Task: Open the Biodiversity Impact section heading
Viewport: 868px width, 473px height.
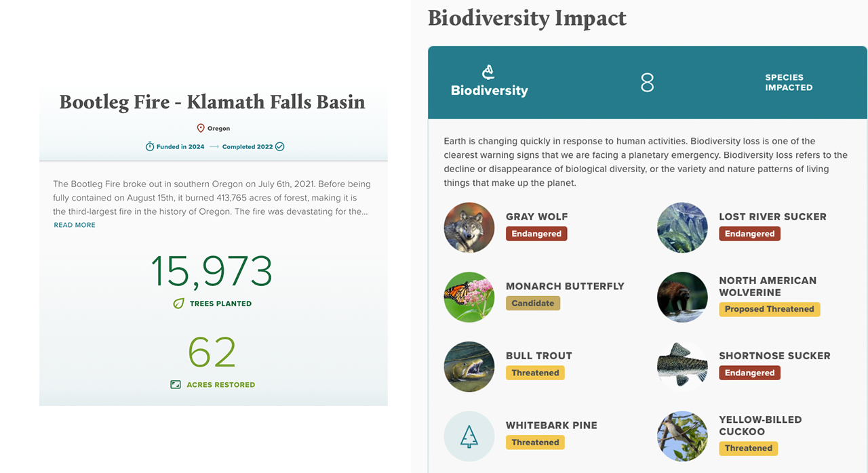Action: tap(527, 18)
